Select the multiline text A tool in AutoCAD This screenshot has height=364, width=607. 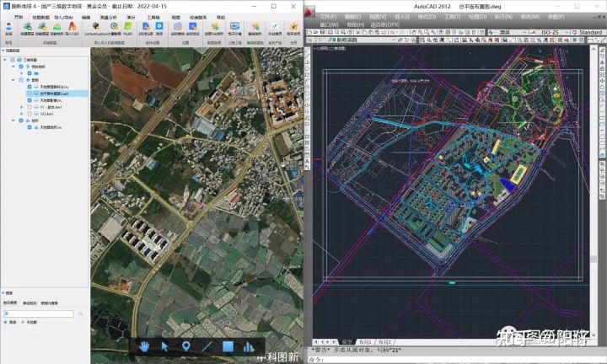point(308,161)
